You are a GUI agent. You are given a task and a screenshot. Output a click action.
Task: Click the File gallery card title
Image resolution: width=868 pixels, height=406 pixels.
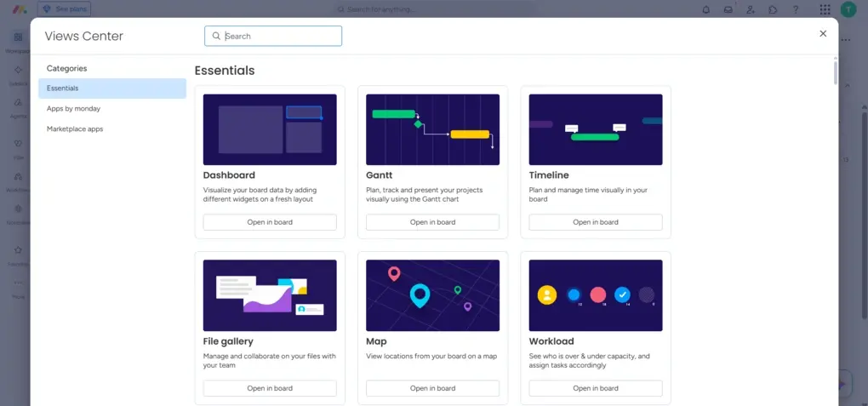tap(228, 341)
